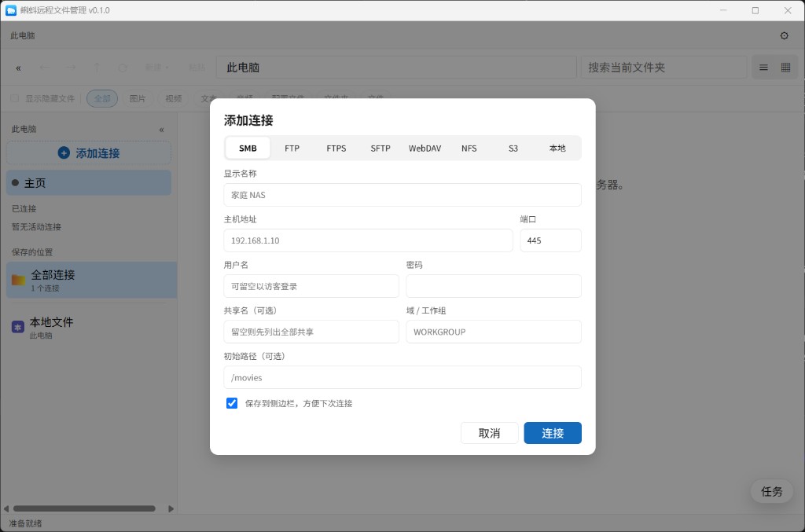Select 主页 in the sidebar

click(89, 182)
